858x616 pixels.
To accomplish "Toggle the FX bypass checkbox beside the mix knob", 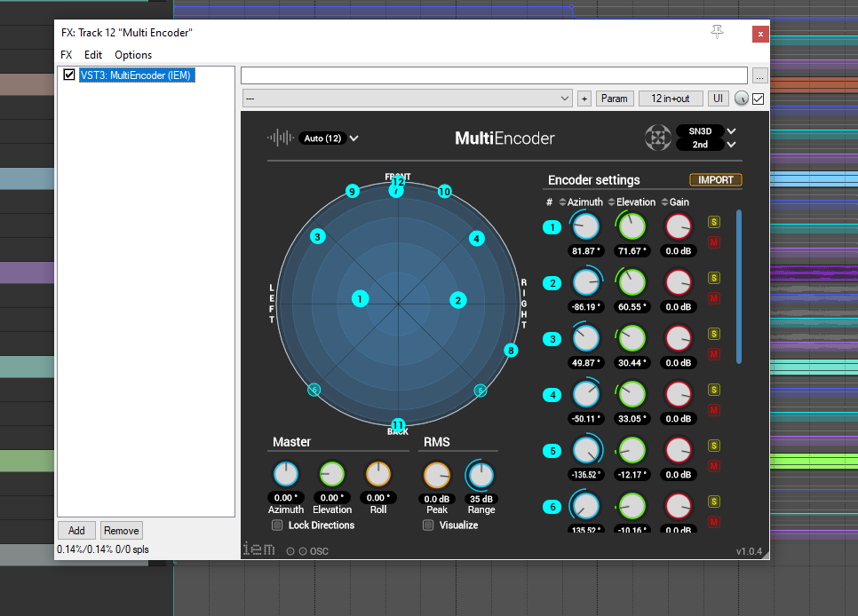I will [758, 99].
